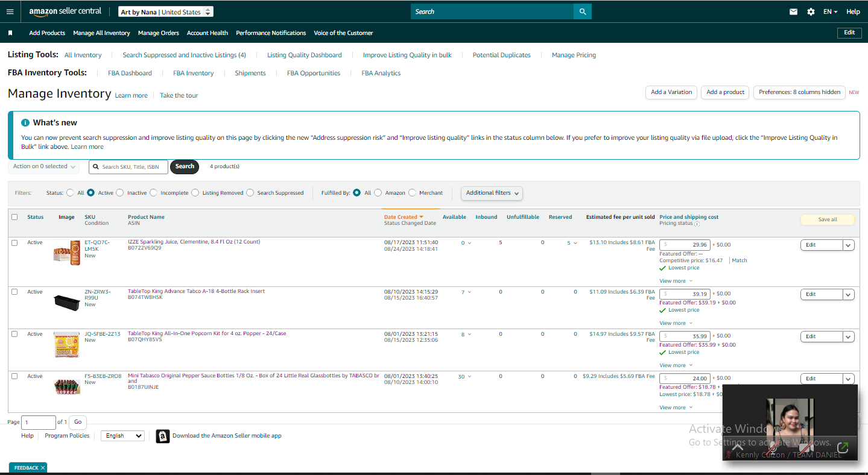The height and width of the screenshot is (475, 868).
Task: Go to Manage All Inventory
Action: (x=101, y=33)
